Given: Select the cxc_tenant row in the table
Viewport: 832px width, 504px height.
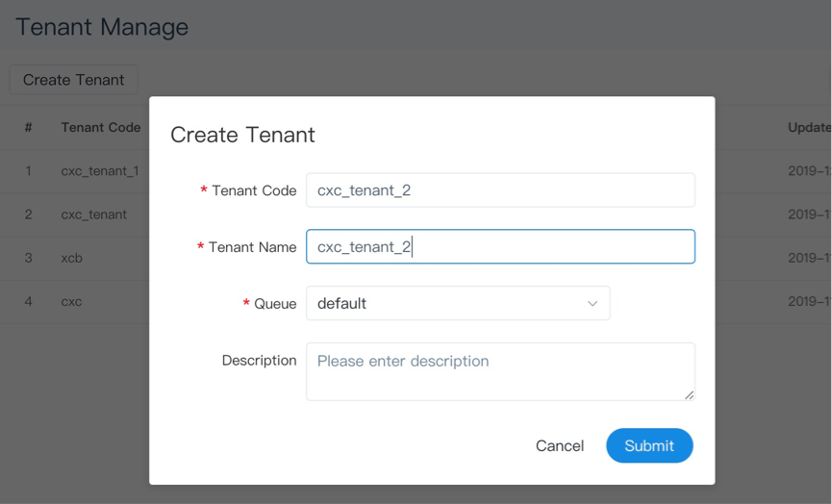Looking at the screenshot, I should click(94, 214).
